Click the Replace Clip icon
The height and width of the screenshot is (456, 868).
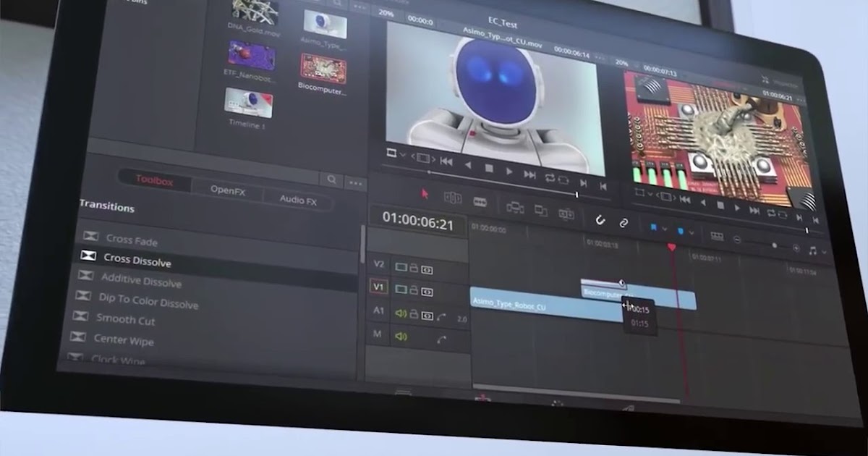coord(566,214)
